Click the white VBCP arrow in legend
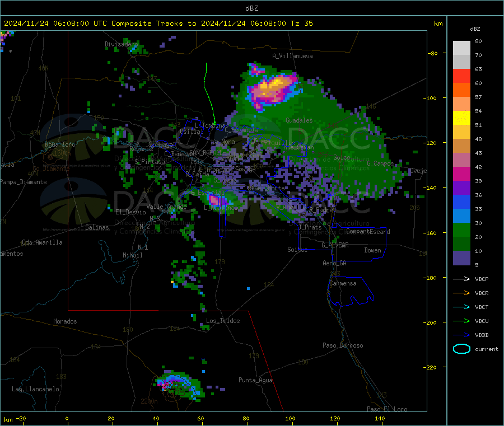Image resolution: width=504 pixels, height=426 pixels. click(461, 279)
